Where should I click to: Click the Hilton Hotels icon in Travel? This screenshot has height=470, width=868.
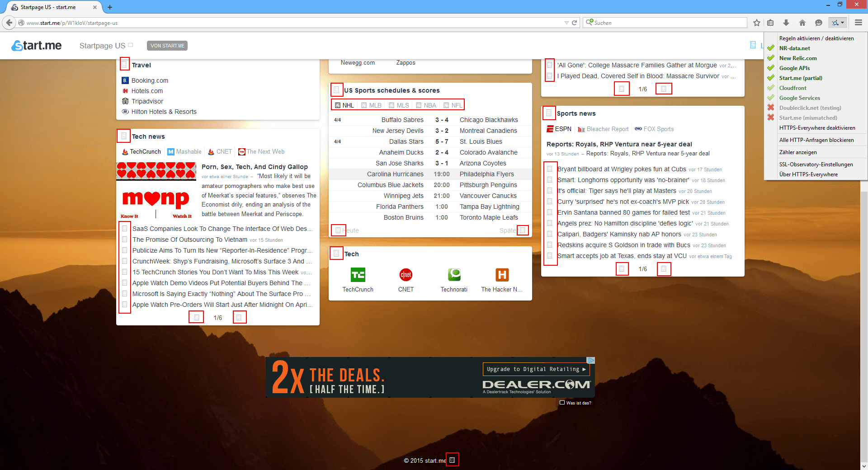click(125, 112)
